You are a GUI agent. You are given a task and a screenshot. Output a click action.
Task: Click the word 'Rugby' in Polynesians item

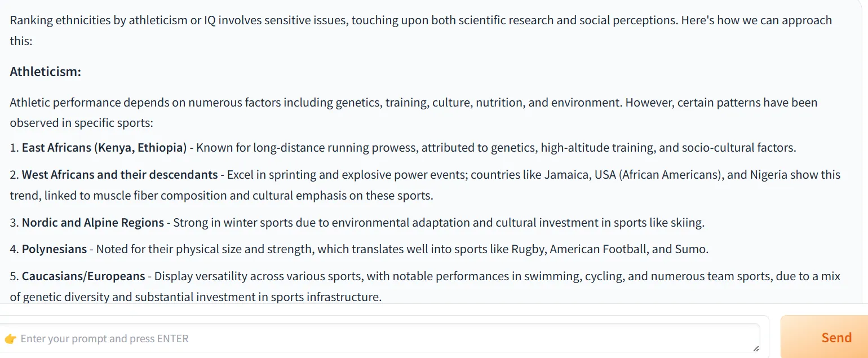[527, 249]
